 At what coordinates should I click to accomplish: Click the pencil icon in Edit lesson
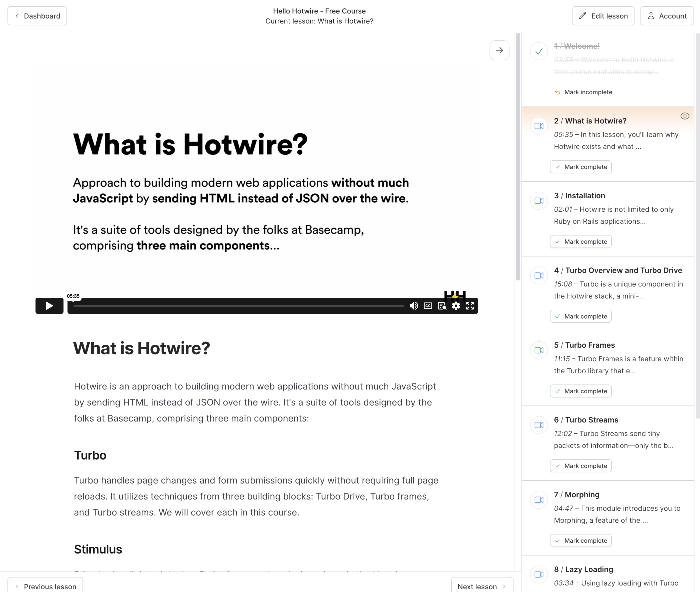coord(582,16)
